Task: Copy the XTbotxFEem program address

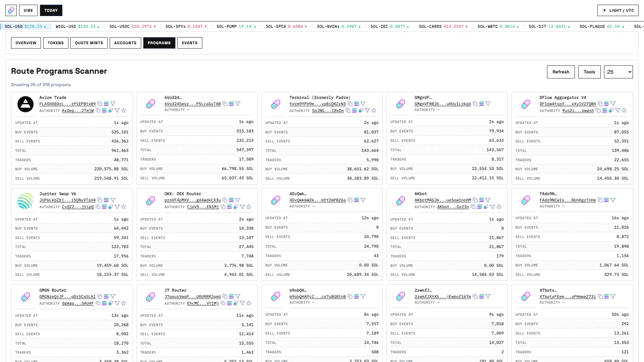Action: pyautogui.click(x=600, y=296)
